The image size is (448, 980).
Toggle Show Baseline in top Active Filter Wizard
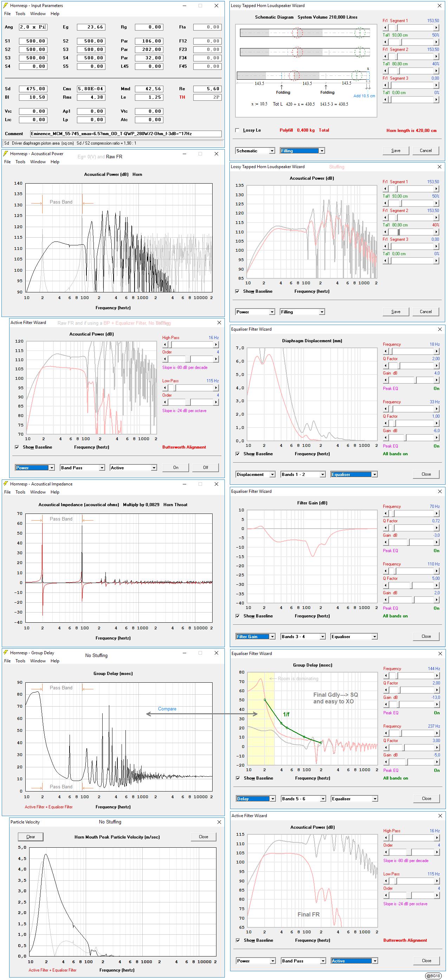(17, 447)
